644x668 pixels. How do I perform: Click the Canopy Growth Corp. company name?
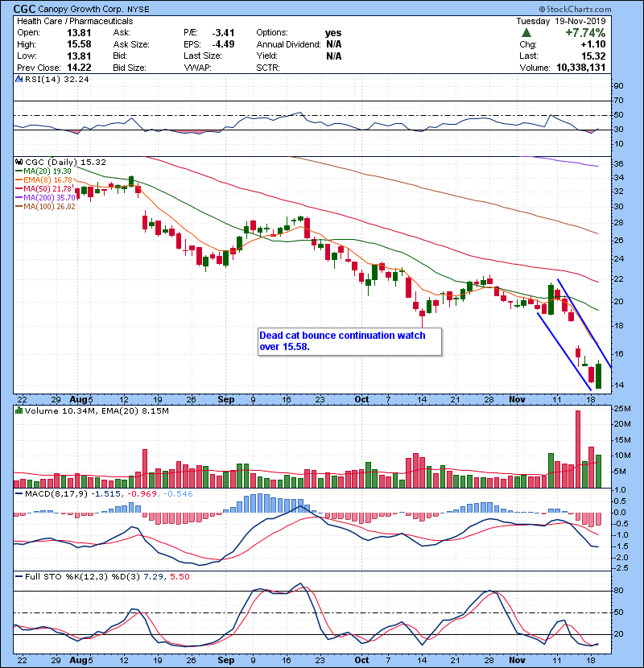(81, 9)
